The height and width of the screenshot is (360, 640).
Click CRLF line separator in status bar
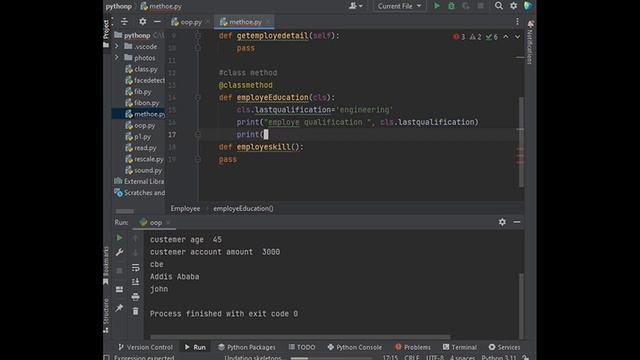[x=411, y=358]
